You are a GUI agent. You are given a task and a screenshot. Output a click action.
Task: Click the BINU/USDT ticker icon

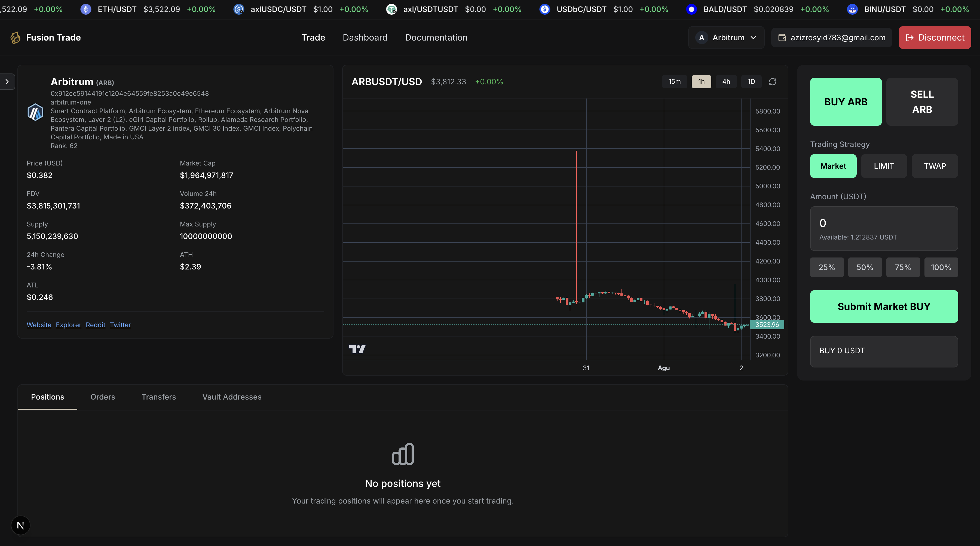852,9
